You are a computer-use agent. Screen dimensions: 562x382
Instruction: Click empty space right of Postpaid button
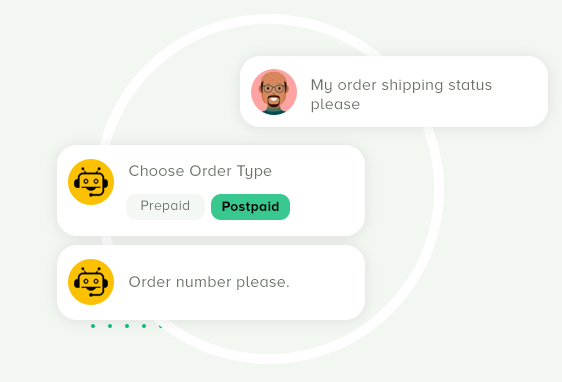[324, 207]
